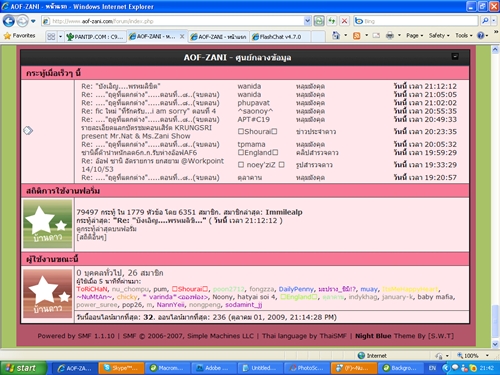Click the Internet security zone indicator
The width and height of the screenshot is (500, 375).
click(372, 356)
